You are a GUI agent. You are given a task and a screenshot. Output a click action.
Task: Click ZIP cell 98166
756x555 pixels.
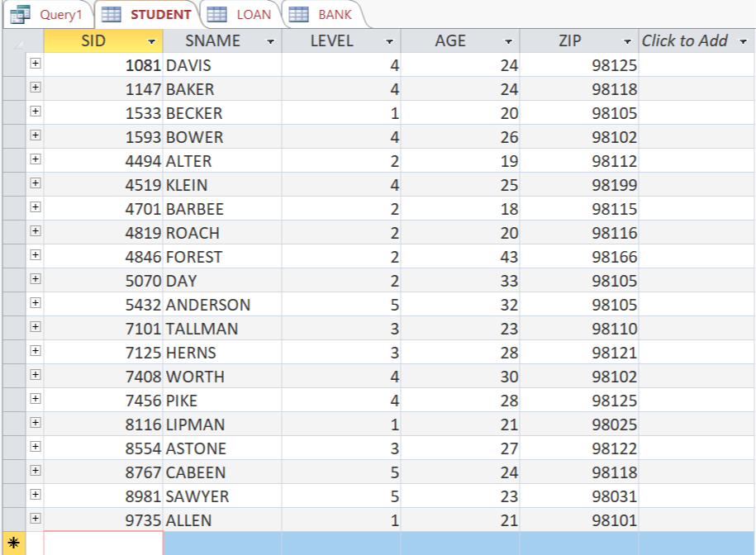tap(579, 257)
